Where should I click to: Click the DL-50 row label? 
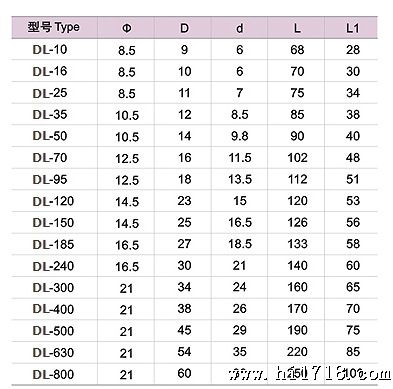coord(50,136)
